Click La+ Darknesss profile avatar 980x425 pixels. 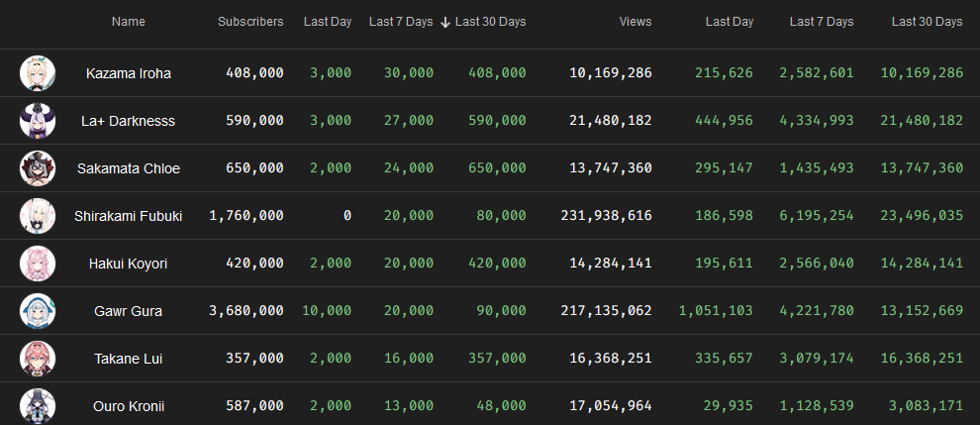coord(38,121)
